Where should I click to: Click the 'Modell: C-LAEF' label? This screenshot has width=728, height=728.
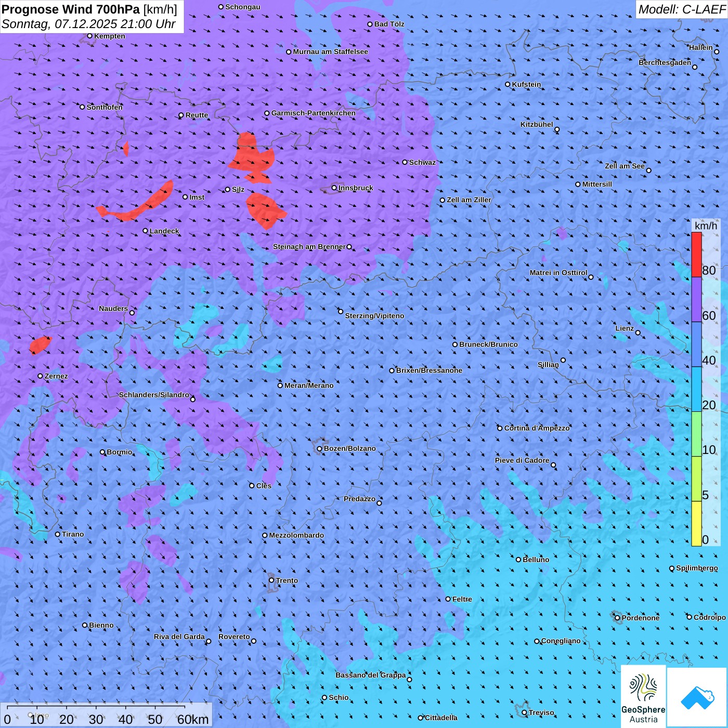[x=682, y=9]
